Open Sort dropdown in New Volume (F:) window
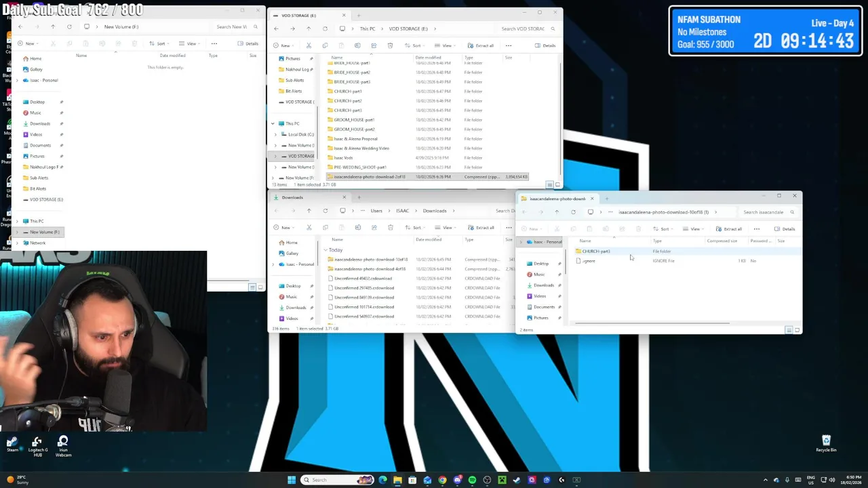The image size is (868, 488). 159,43
